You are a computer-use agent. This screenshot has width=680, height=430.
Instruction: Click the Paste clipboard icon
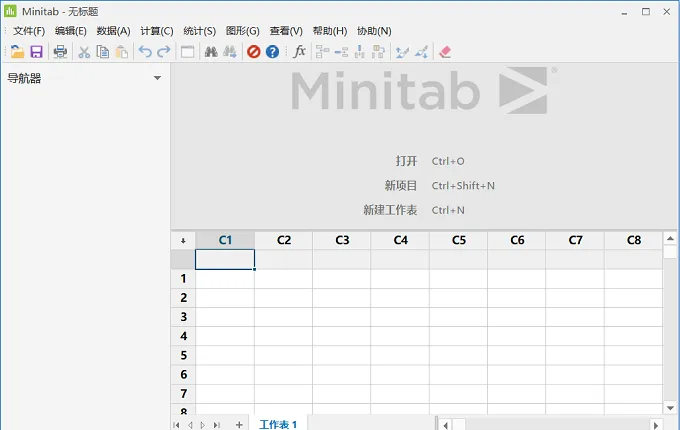122,52
